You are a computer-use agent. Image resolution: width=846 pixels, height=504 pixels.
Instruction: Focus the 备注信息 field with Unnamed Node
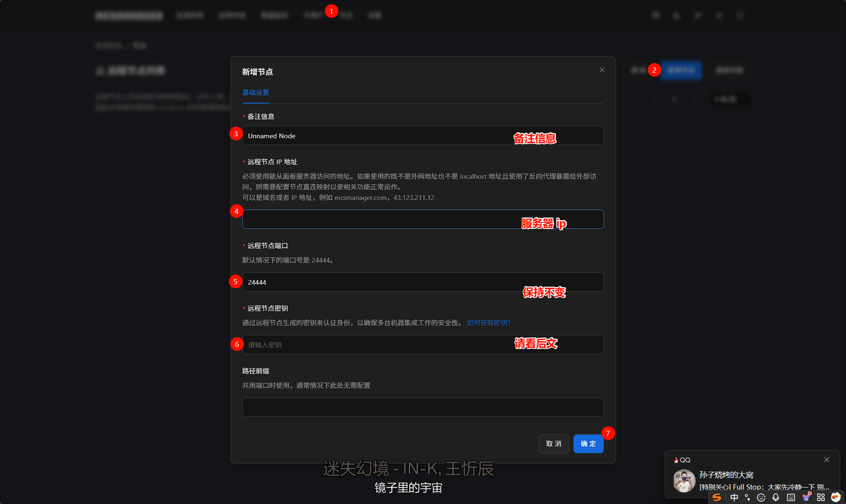click(x=423, y=135)
